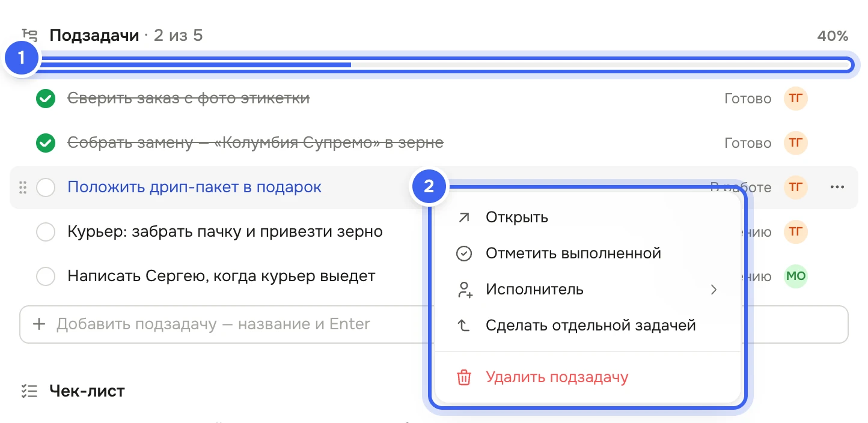868x423 pixels.
Task: Click the 2 из 5 counter text
Action: pyautogui.click(x=178, y=36)
